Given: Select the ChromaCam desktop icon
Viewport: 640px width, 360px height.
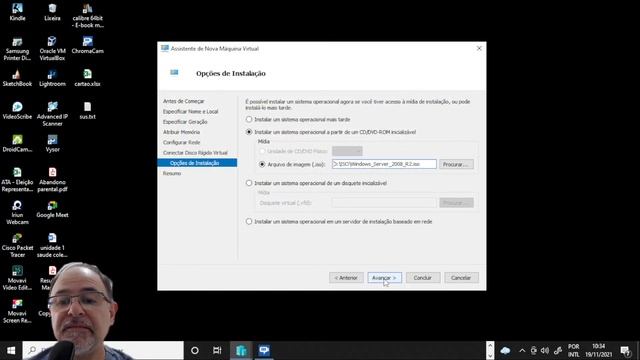Looking at the screenshot, I should (x=87, y=45).
